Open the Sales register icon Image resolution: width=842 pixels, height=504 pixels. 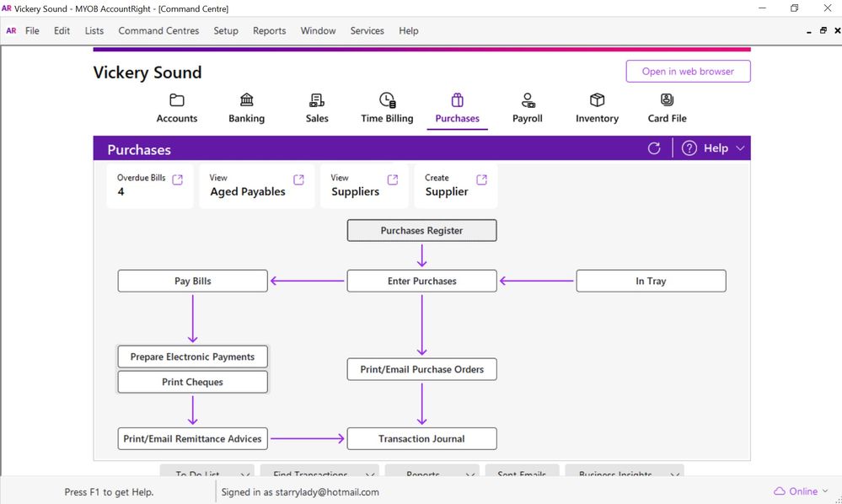(317, 100)
